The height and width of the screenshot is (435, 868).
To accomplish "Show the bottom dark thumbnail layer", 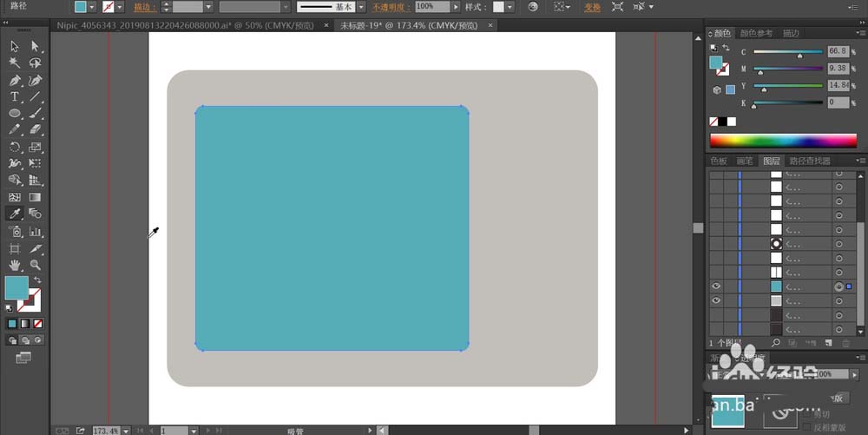I will pos(716,329).
